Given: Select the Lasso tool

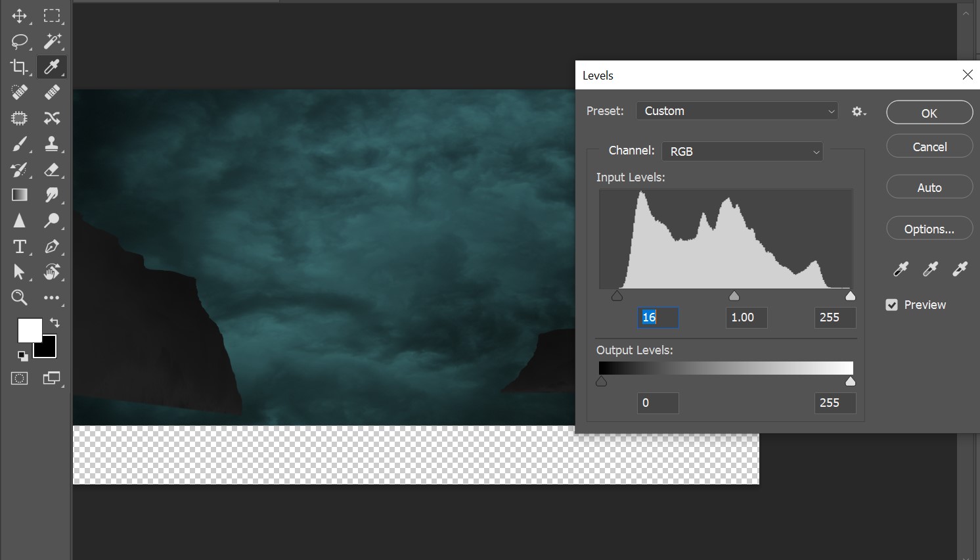Looking at the screenshot, I should pos(20,41).
